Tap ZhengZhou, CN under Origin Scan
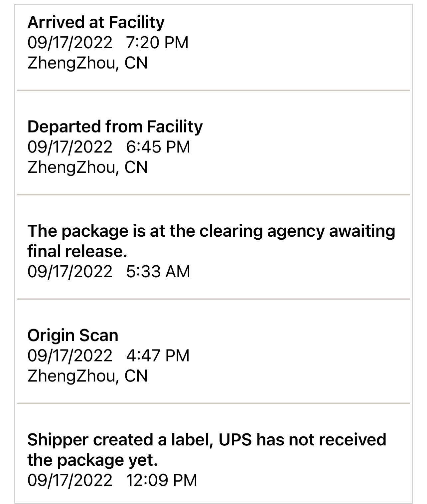This screenshot has height=504, width=427. (87, 376)
